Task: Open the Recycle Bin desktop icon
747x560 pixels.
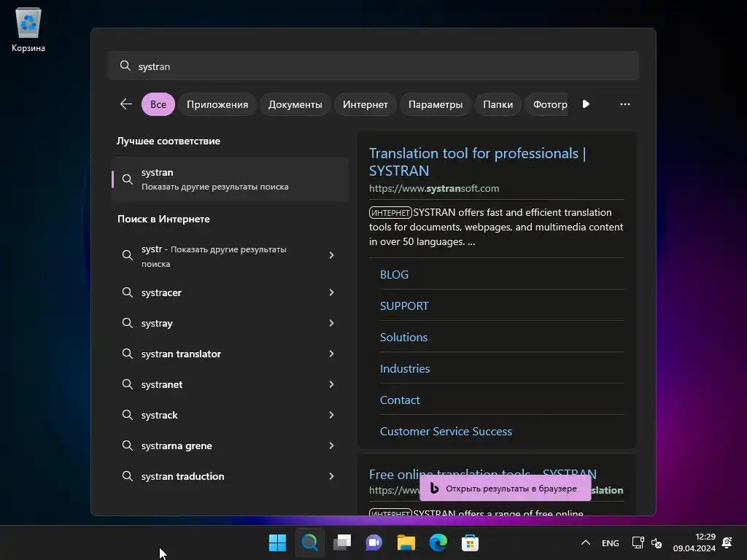Action: [x=28, y=29]
